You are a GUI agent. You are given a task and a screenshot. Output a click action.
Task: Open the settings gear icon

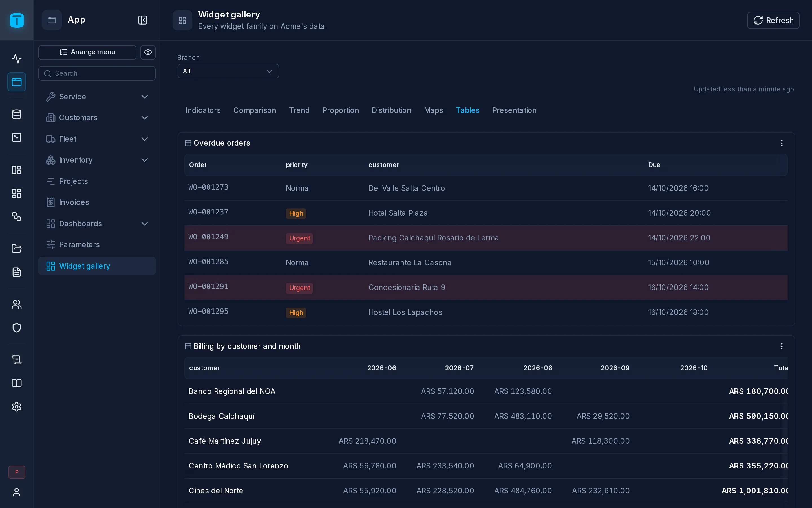pos(16,406)
